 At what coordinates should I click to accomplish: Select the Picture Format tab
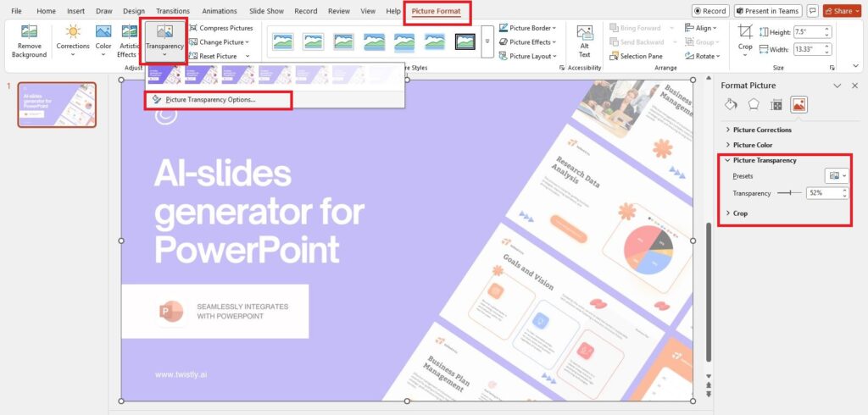(437, 11)
